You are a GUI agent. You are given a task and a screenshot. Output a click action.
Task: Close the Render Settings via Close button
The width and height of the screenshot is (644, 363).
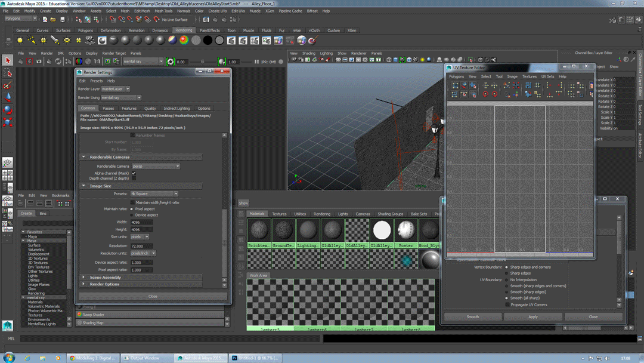(x=153, y=296)
